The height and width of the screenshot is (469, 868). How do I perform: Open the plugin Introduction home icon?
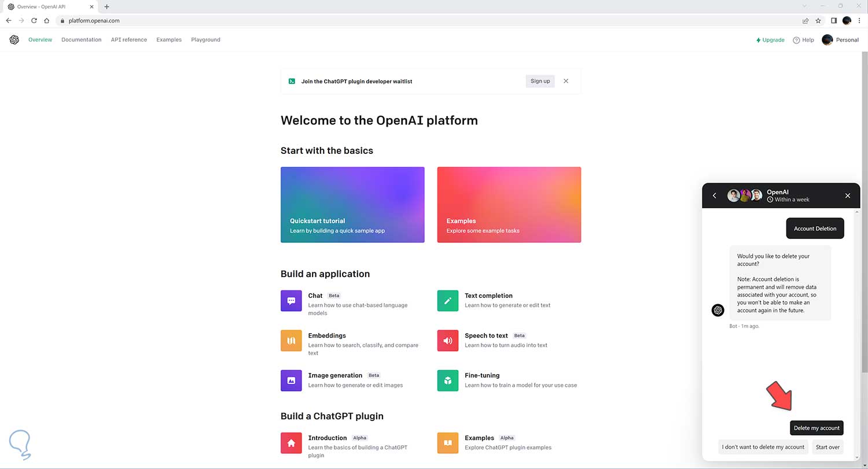(x=291, y=443)
